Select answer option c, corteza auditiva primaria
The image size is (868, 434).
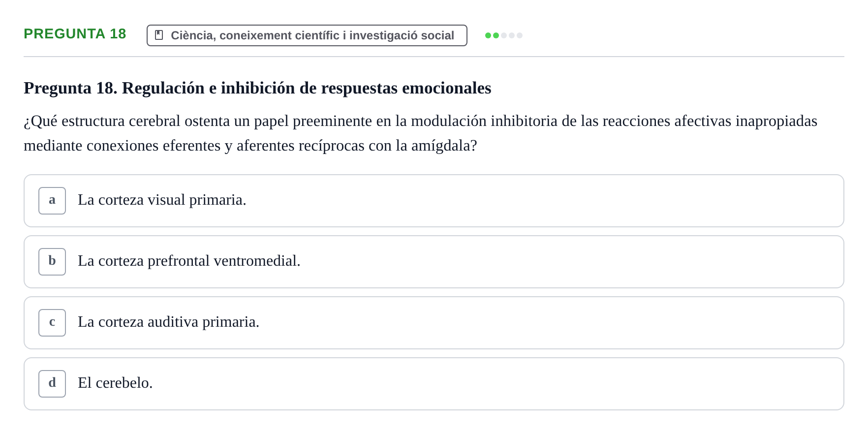(x=434, y=323)
